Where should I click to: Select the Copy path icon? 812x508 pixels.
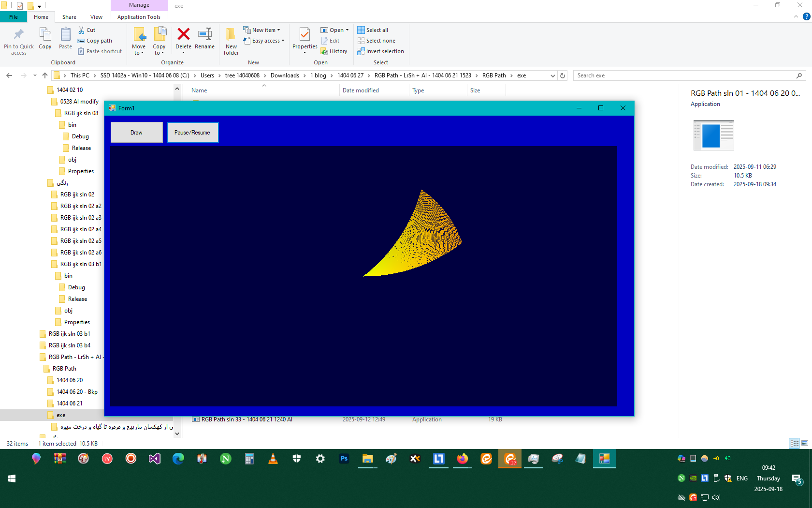[x=81, y=41]
